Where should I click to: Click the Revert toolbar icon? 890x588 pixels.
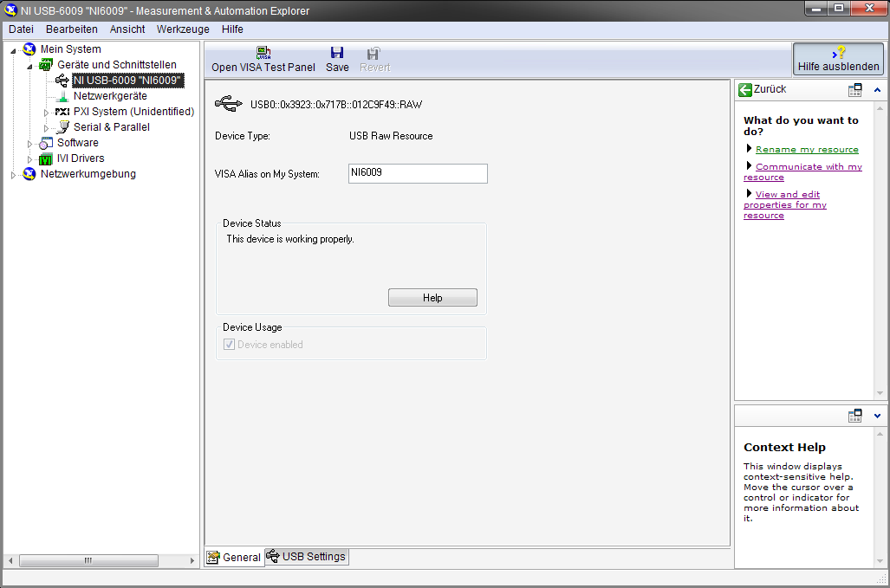click(x=374, y=54)
